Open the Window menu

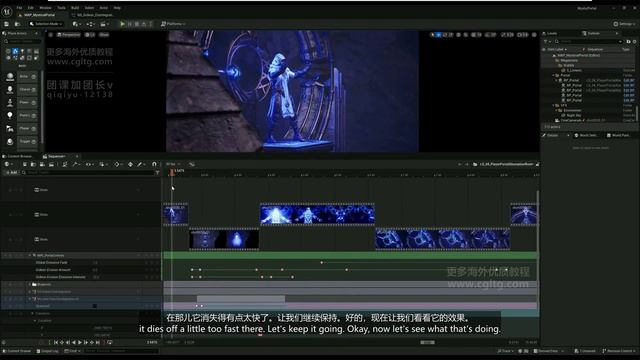click(x=45, y=8)
